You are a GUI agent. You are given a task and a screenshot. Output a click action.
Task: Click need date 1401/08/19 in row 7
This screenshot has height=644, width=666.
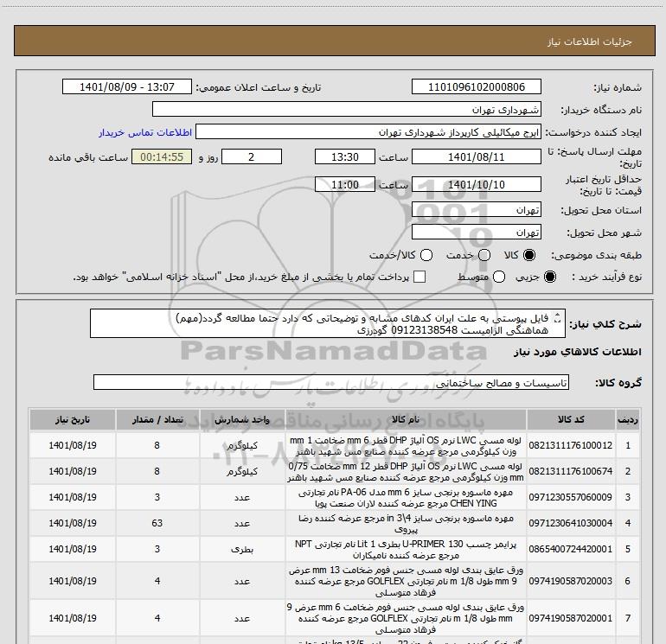[73, 618]
